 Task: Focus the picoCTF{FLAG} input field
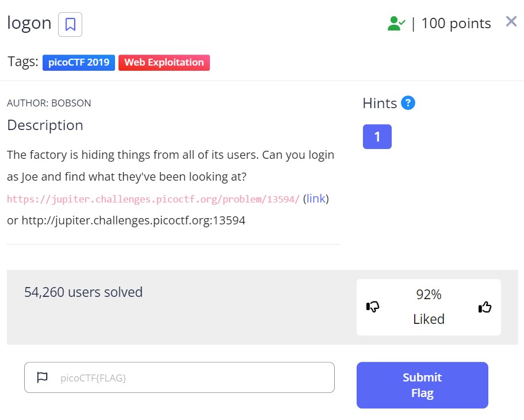[x=190, y=377]
